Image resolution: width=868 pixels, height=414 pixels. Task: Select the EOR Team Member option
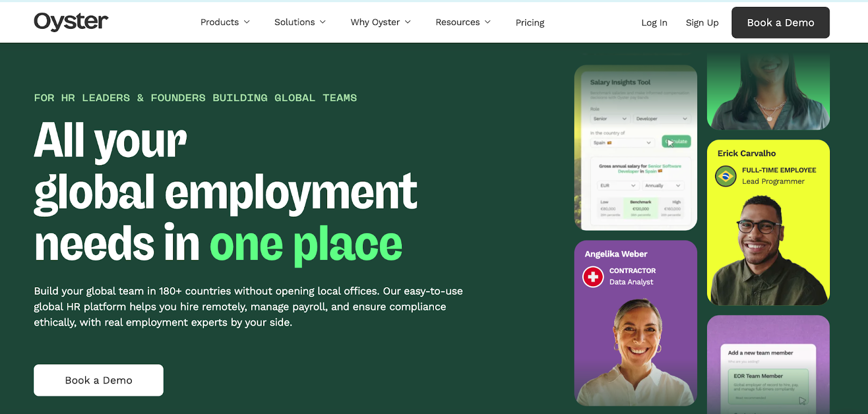coord(768,385)
